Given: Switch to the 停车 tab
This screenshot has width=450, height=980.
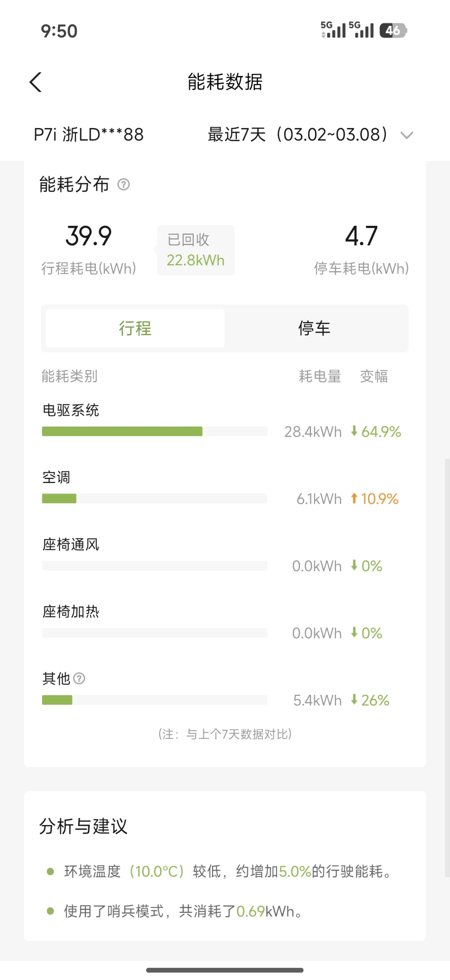Looking at the screenshot, I should tap(314, 328).
